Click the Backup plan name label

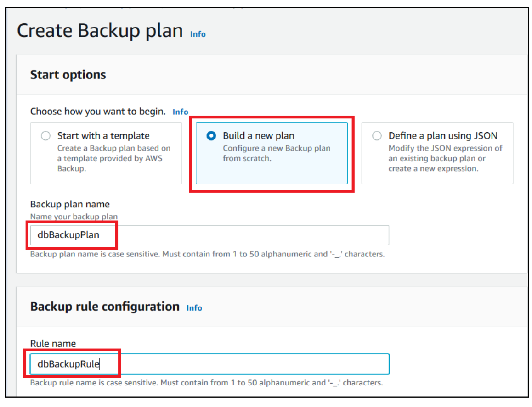coord(70,204)
